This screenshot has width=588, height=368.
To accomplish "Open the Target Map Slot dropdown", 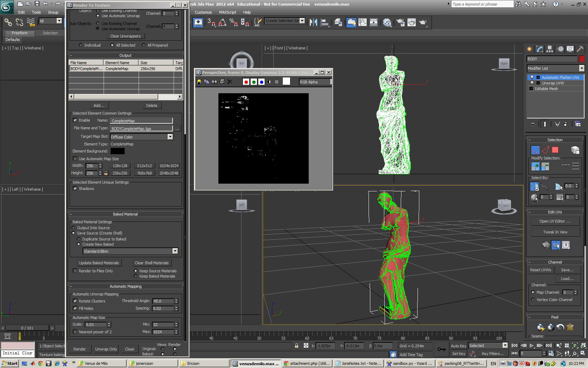I will (170, 137).
